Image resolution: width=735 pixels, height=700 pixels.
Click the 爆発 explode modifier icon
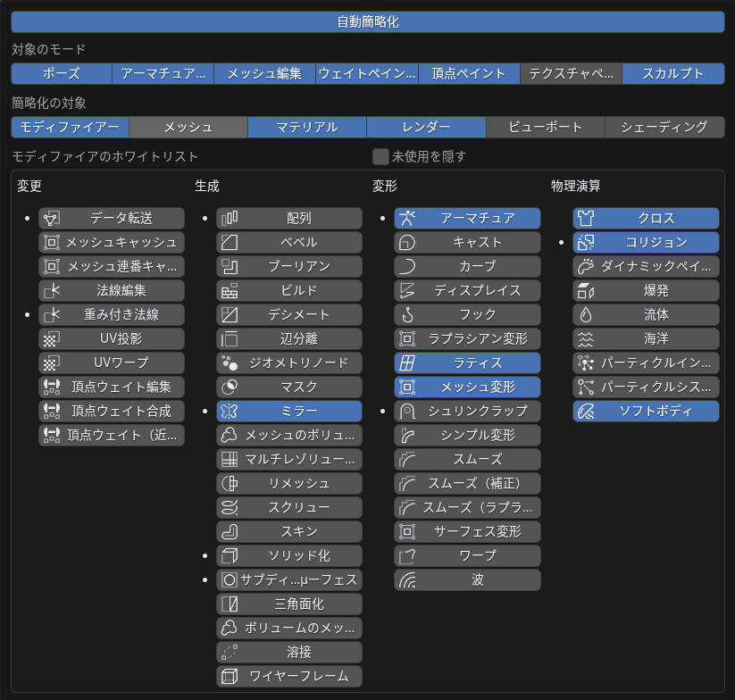click(x=586, y=290)
